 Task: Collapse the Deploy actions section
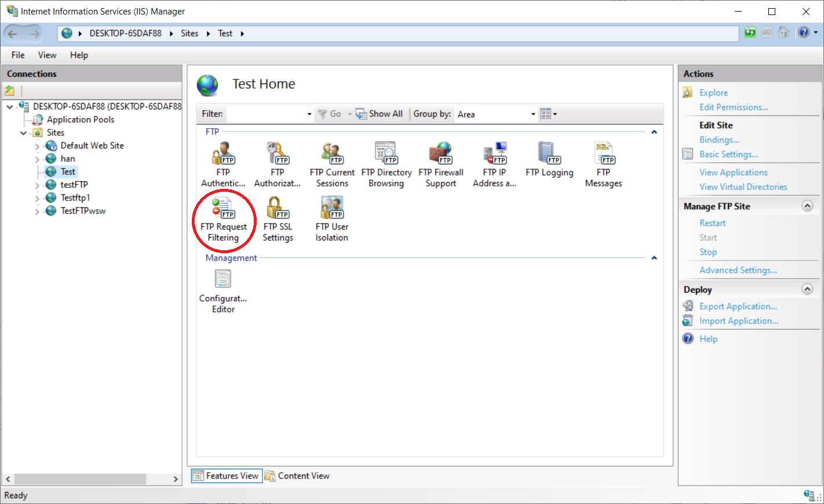click(x=807, y=289)
